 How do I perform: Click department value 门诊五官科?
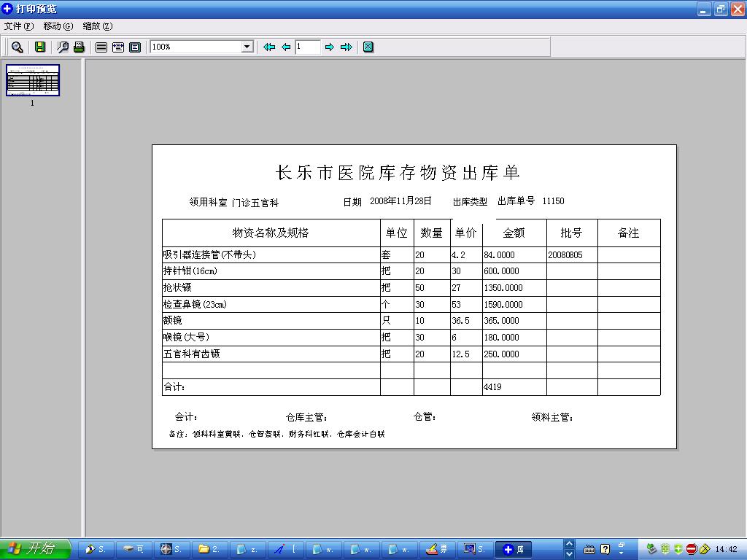(x=255, y=203)
